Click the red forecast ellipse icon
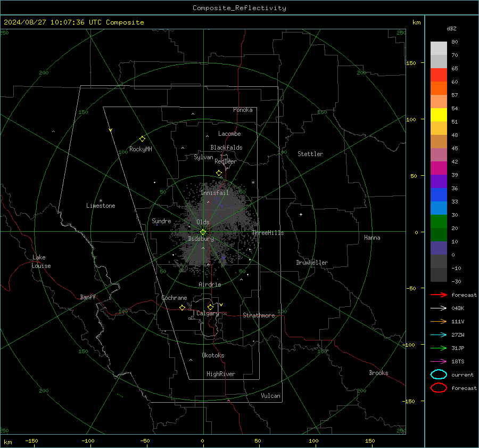Image resolution: width=479 pixels, height=448 pixels. [439, 388]
